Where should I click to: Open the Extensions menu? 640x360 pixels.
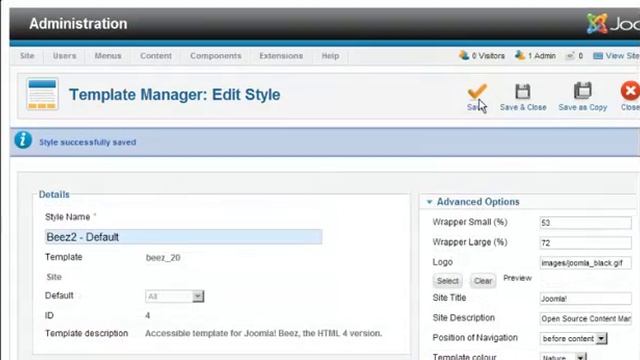281,56
